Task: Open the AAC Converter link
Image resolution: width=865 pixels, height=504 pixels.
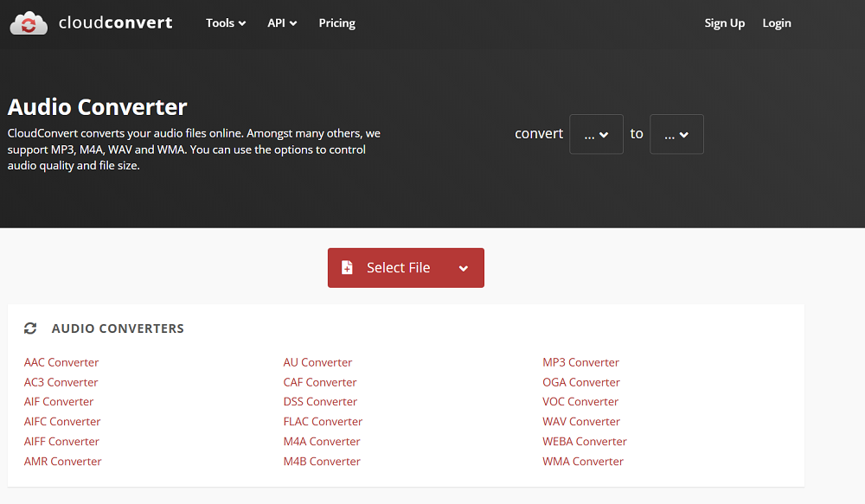Action: click(61, 362)
